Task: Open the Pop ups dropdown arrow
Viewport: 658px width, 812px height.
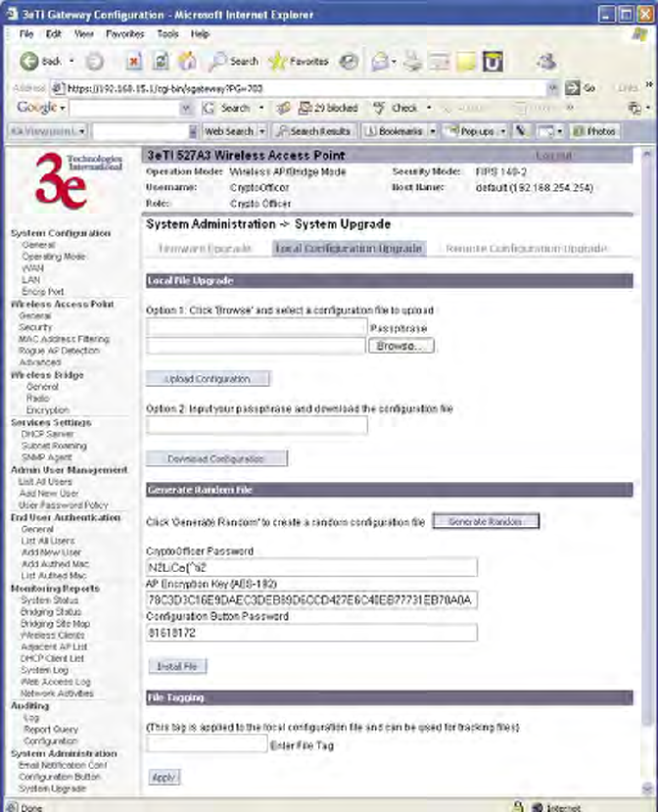Action: [502, 131]
